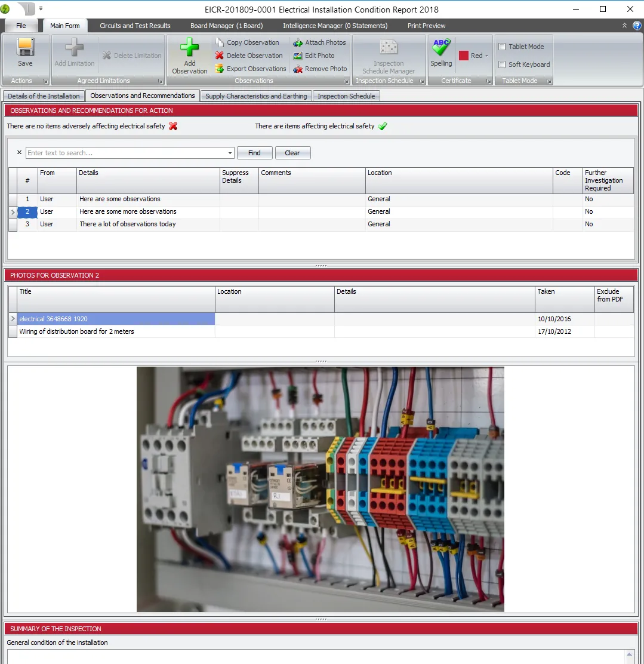This screenshot has height=664, width=644.
Task: Select the Add Observation tool
Action: [x=189, y=55]
